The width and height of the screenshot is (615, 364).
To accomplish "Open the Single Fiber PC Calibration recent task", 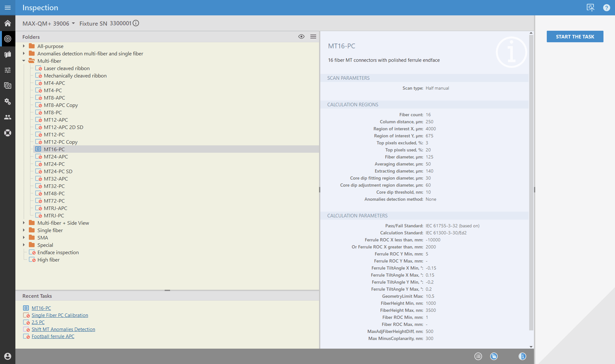I will [60, 315].
